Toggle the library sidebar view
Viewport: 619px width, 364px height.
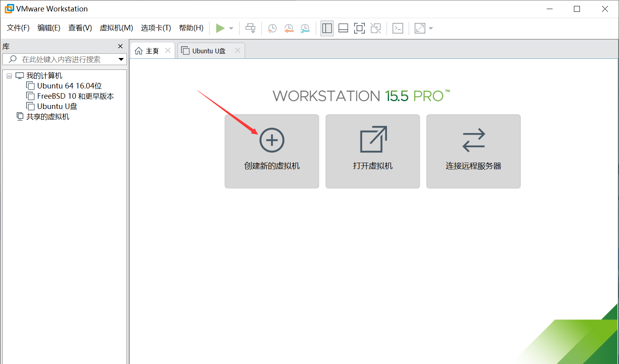click(x=327, y=28)
